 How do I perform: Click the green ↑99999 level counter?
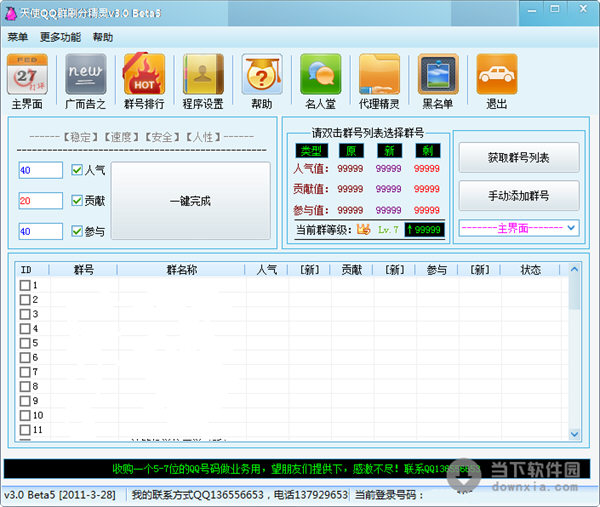(424, 230)
